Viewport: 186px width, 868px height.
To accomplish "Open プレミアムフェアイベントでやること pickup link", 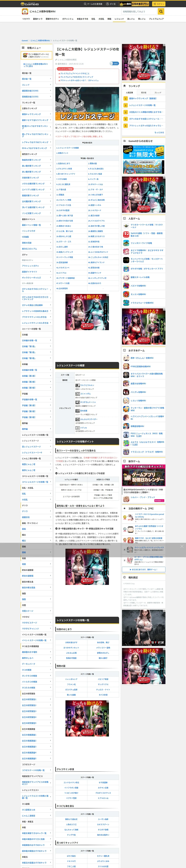I will point(75,73).
